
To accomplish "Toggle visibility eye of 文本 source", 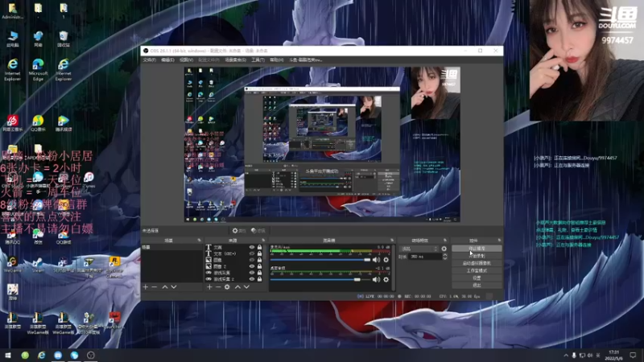I will click(x=252, y=247).
